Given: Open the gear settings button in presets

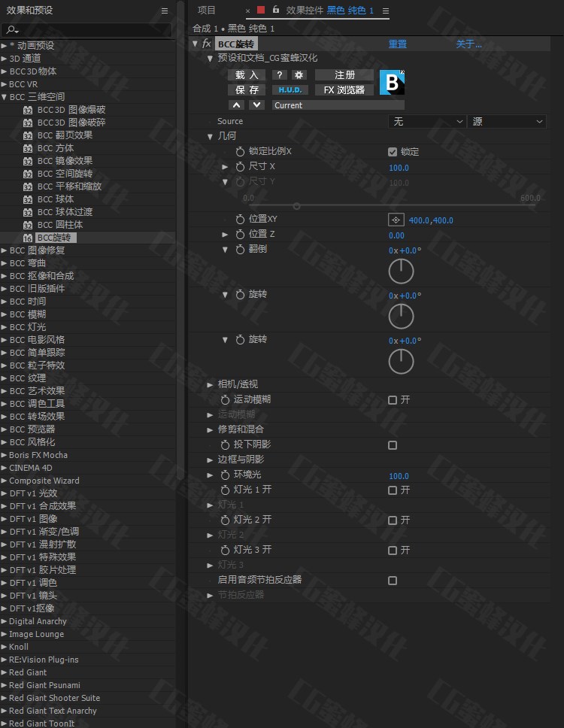Looking at the screenshot, I should pyautogui.click(x=299, y=74).
